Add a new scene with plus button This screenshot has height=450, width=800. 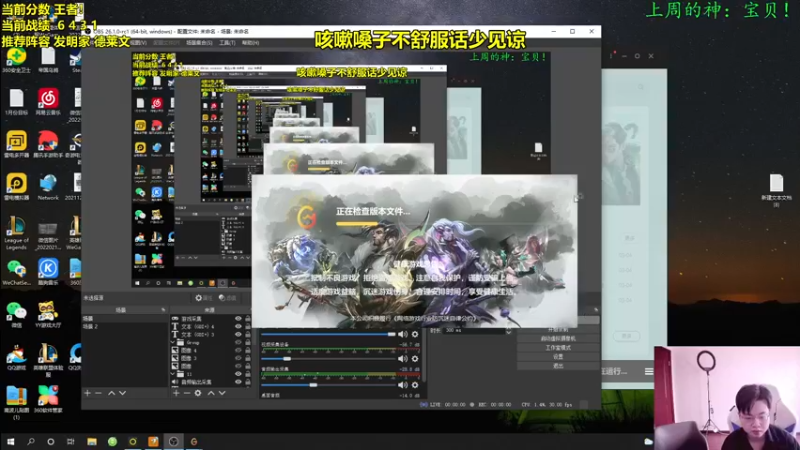(x=87, y=393)
